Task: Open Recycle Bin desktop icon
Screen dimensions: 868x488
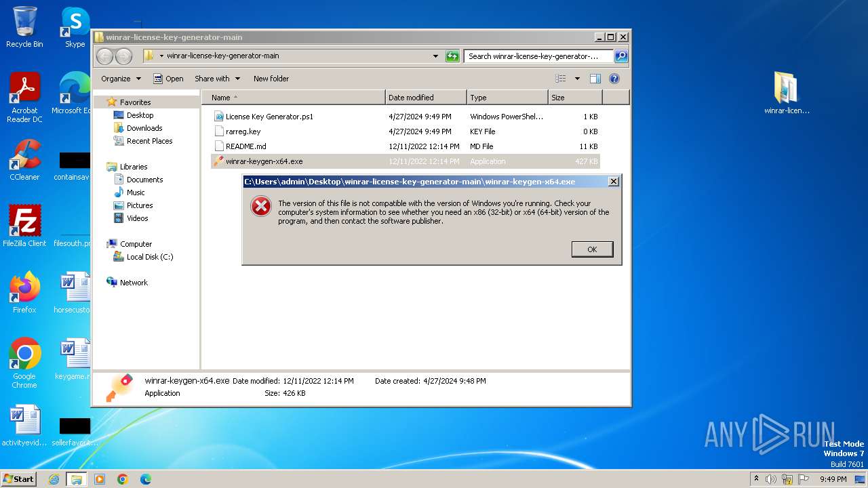Action: (24, 27)
